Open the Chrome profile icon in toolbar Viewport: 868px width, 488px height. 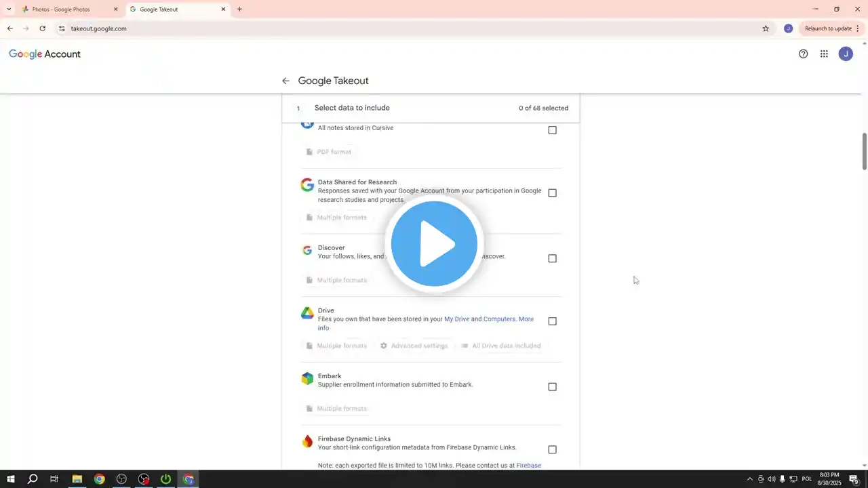click(x=788, y=28)
